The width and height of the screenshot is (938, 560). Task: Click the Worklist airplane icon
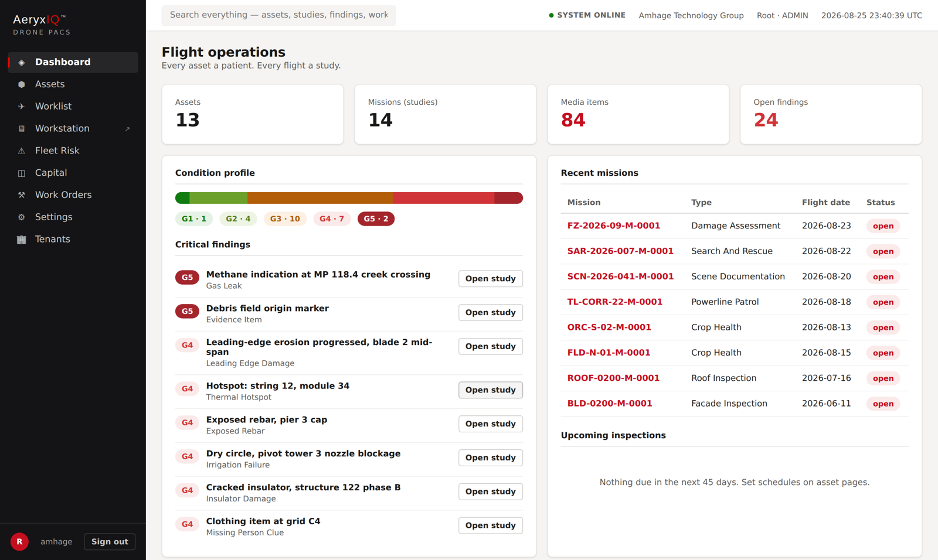point(22,107)
